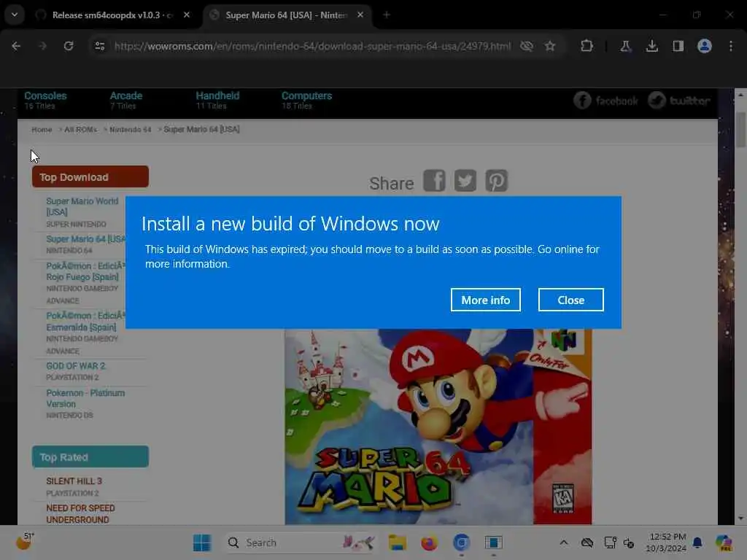Open Copilot preview icon in taskbar
Viewport: 747px width, 560px height.
point(724,542)
